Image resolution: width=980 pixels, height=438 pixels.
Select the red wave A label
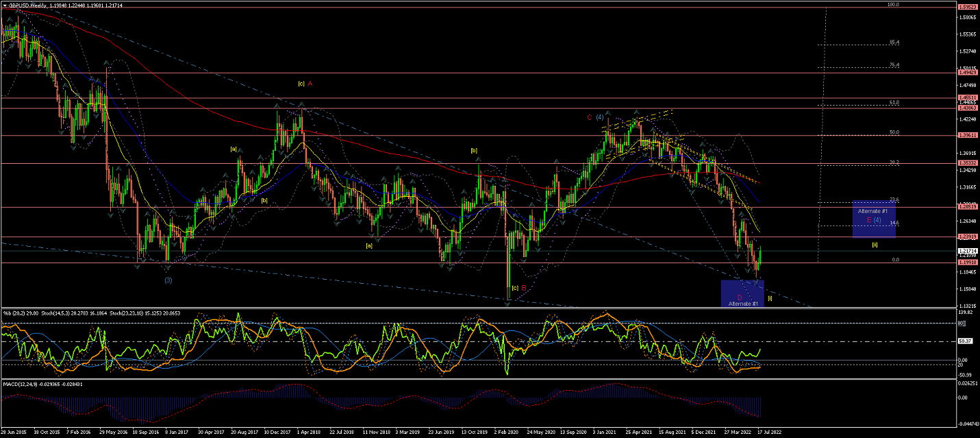pyautogui.click(x=310, y=84)
